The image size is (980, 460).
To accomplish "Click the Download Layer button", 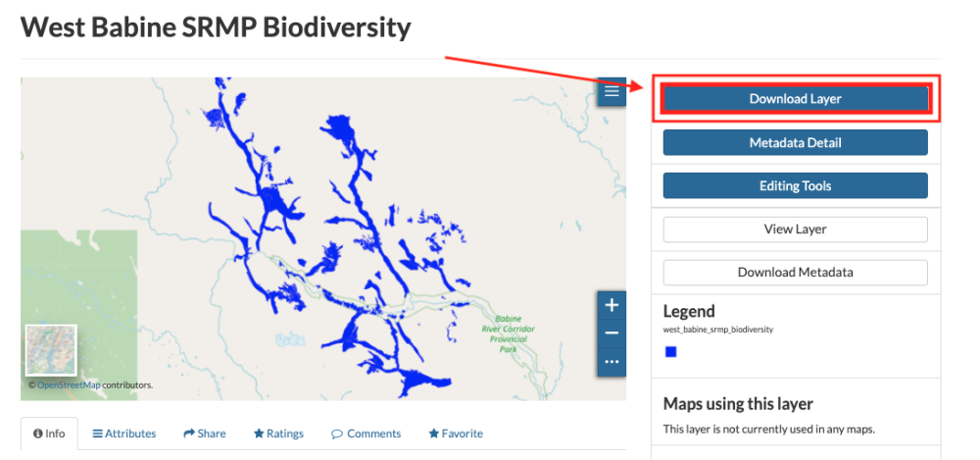I will click(795, 99).
